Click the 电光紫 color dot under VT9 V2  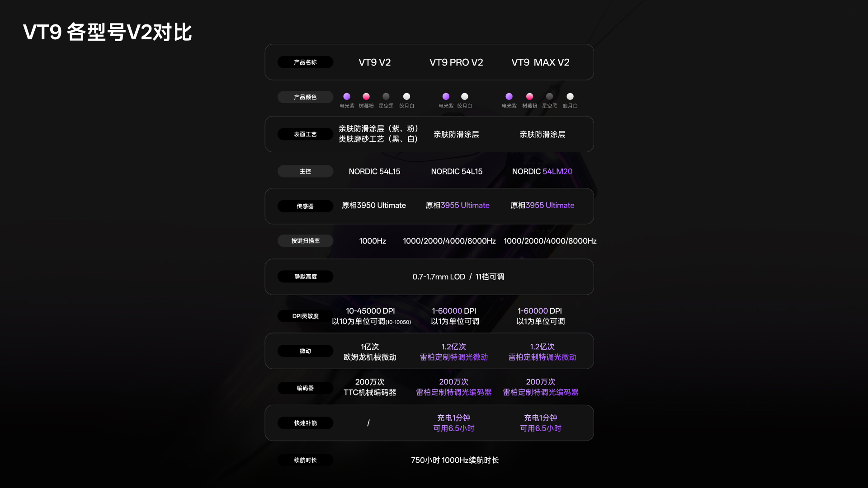click(x=347, y=96)
